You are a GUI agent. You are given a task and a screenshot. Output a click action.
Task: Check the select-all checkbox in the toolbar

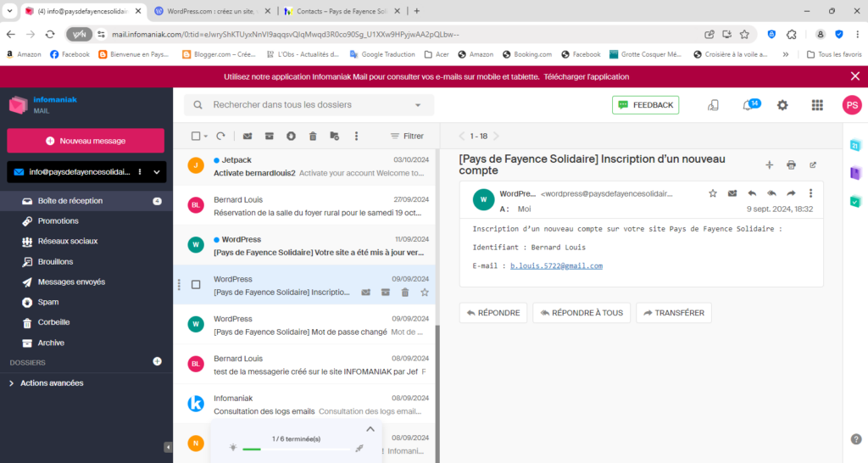point(196,136)
